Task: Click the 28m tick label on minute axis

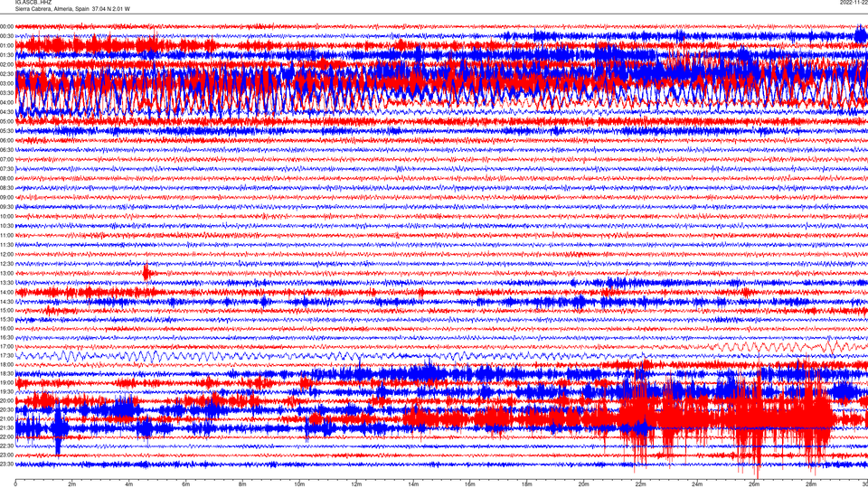Action: pyautogui.click(x=811, y=484)
